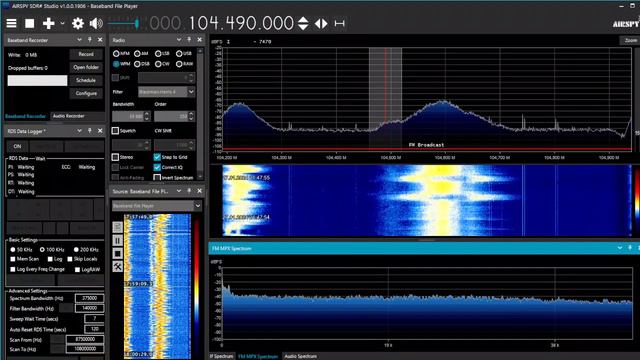This screenshot has width=640, height=360.
Task: Open the Source panel options chevron
Action: click(x=179, y=191)
